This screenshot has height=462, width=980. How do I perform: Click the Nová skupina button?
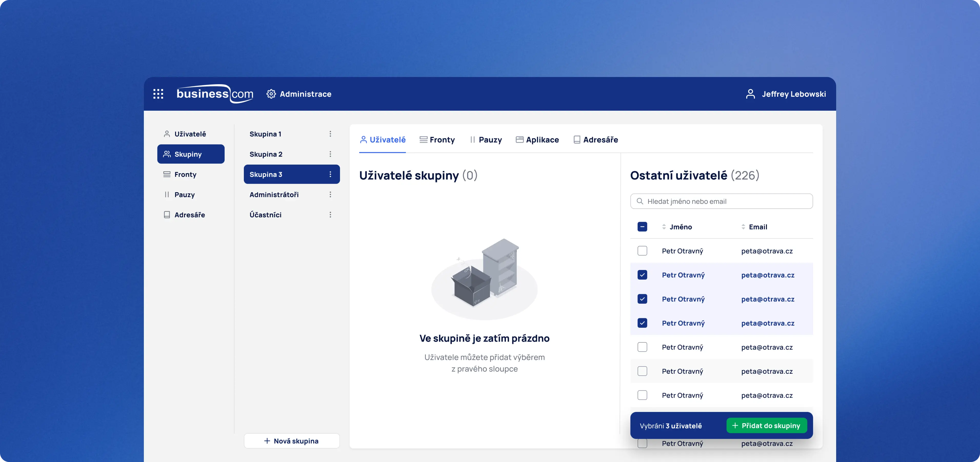[x=292, y=441]
